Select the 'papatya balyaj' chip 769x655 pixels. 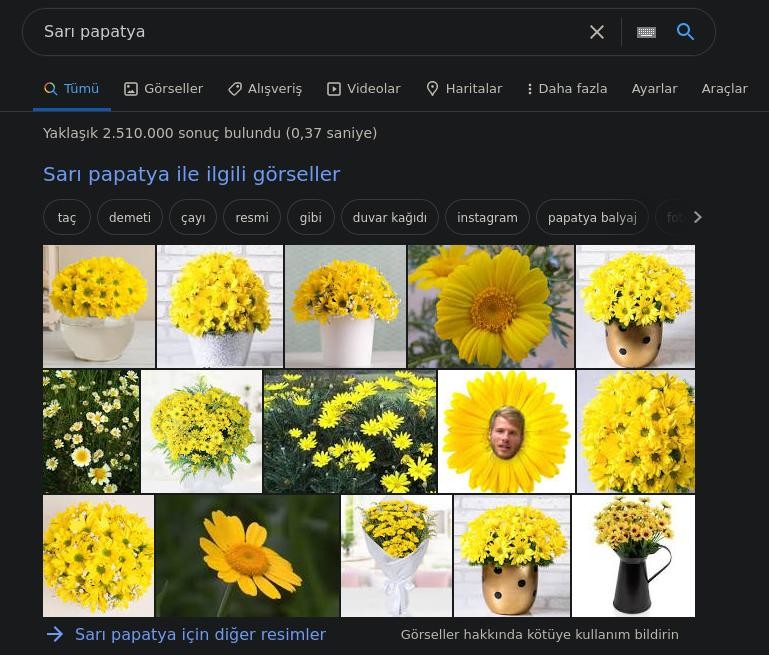click(x=592, y=217)
